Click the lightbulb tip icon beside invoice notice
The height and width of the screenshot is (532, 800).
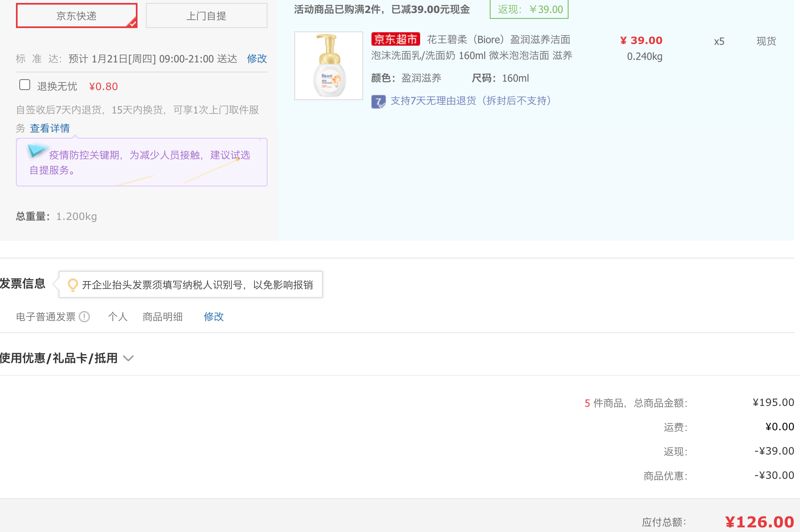(73, 285)
